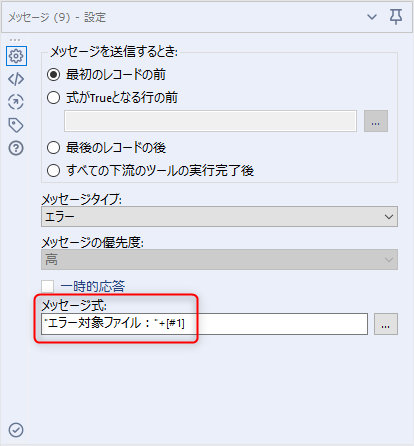Open the help question mark icon
Viewport: 414px width, 446px height.
click(16, 148)
